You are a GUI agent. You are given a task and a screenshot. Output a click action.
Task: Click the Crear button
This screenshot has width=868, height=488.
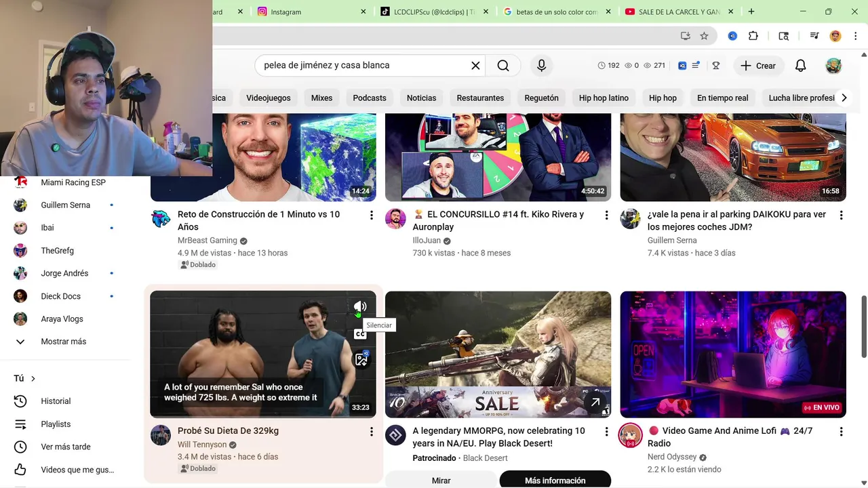pos(758,66)
